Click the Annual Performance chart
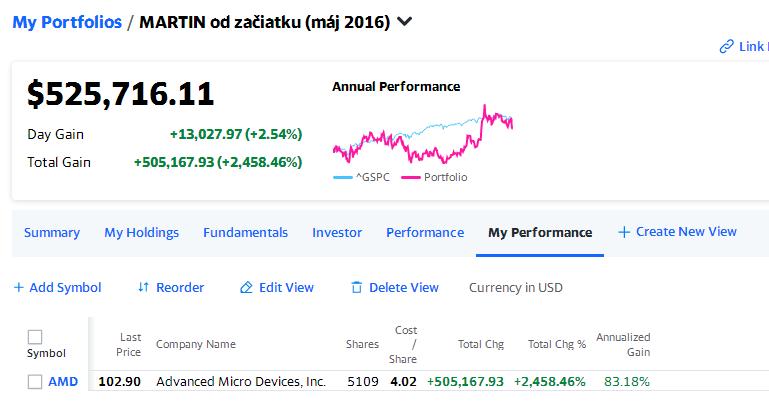The width and height of the screenshot is (769, 409). pos(423,133)
